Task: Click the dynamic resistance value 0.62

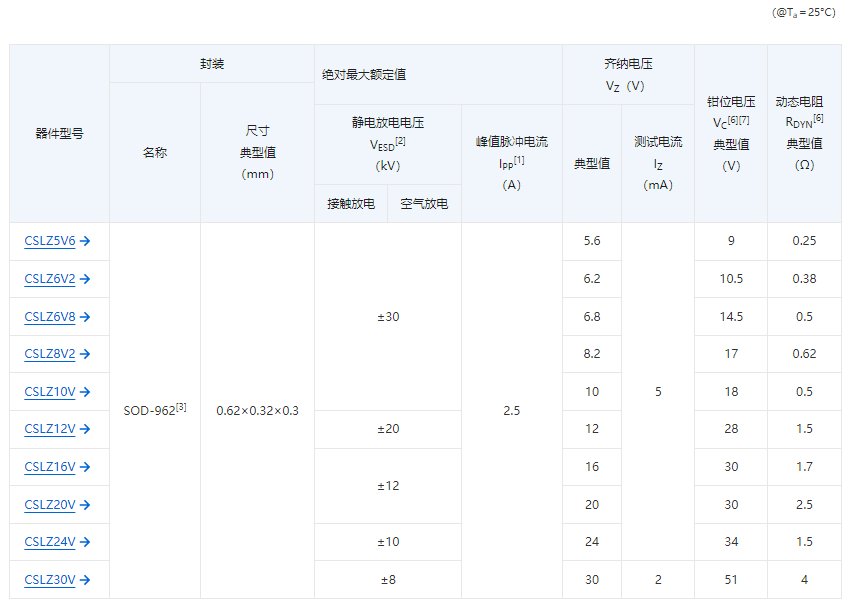Action: (x=804, y=354)
